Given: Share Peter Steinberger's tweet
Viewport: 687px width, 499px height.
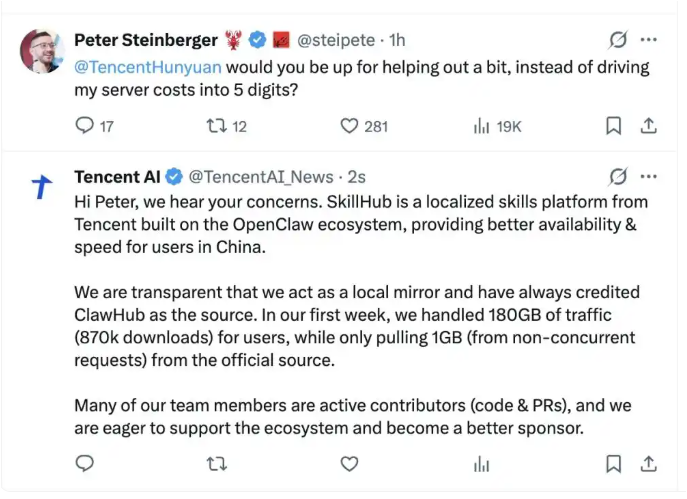Looking at the screenshot, I should coord(648,126).
